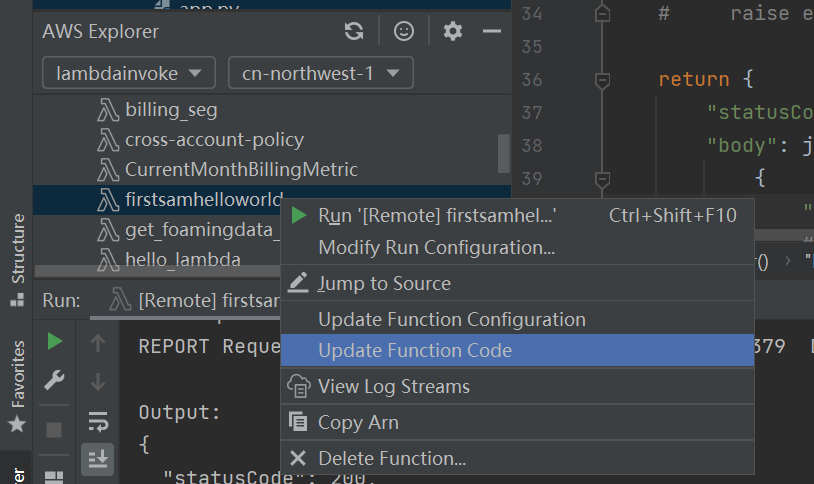Toggle scroll to end in Run output
This screenshot has height=484, width=814.
click(98, 460)
